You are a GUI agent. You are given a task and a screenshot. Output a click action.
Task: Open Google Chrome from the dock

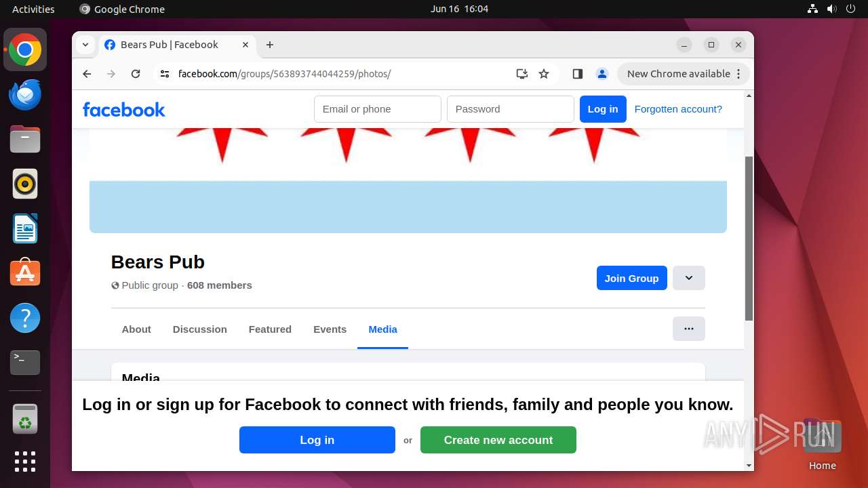tap(25, 49)
